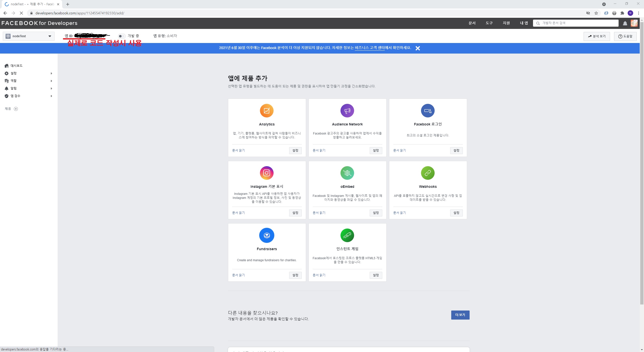
Task: Open the notifications bell icon
Action: tap(625, 23)
